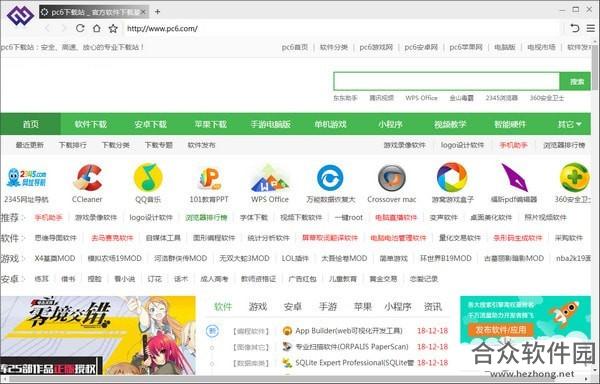Open the Crossover mac icon
Image resolution: width=600 pixels, height=384 pixels.
click(391, 178)
